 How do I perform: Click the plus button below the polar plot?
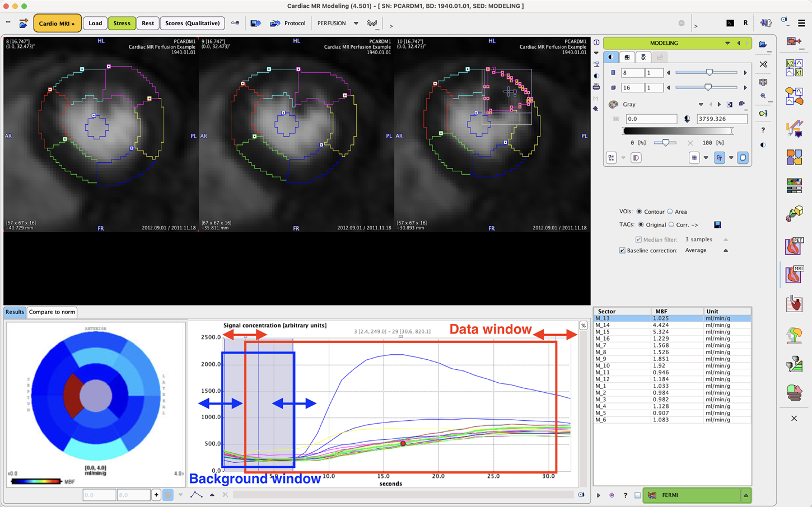[x=156, y=495]
